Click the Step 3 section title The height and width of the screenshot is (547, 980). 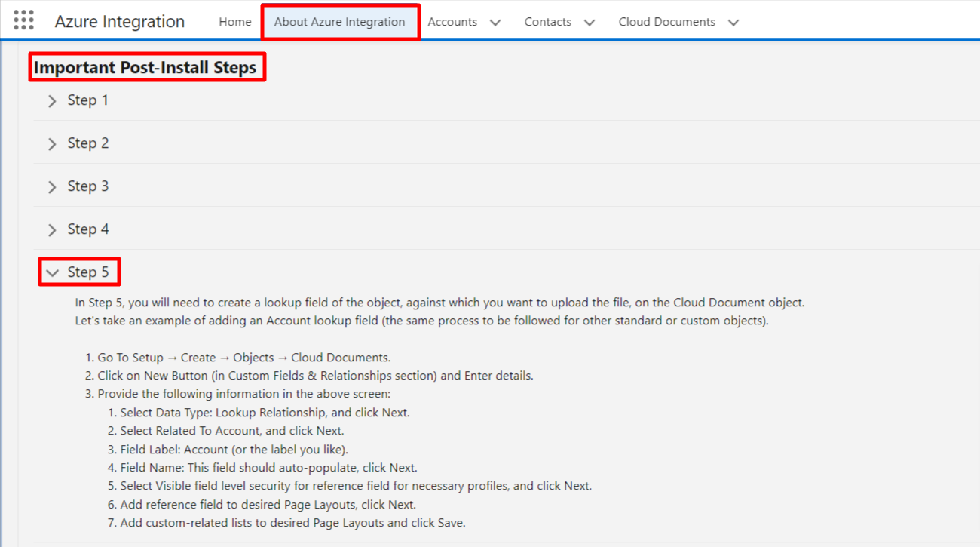coord(88,186)
